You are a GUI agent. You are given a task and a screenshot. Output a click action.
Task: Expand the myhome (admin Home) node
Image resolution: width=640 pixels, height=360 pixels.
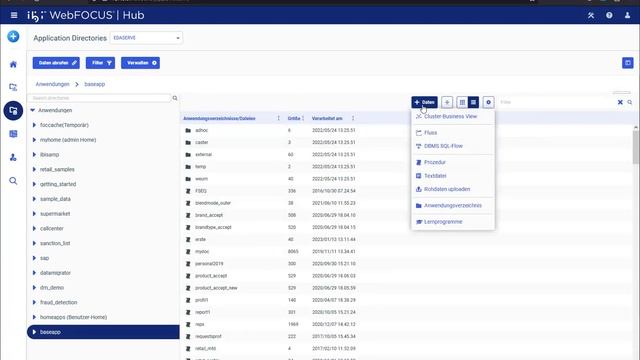click(x=34, y=140)
